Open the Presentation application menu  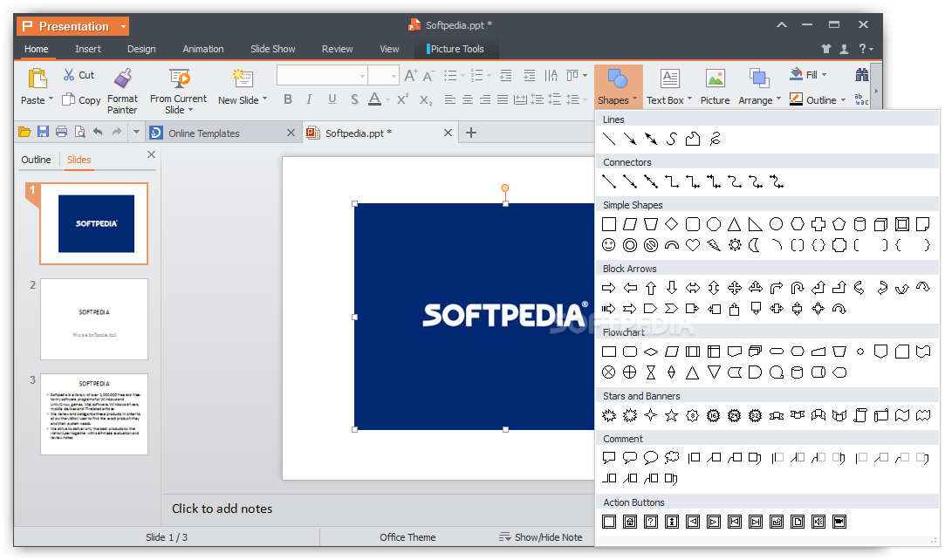73,26
